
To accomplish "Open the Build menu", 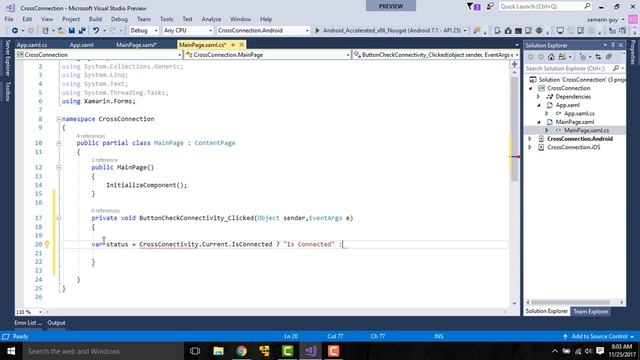I will [95, 19].
